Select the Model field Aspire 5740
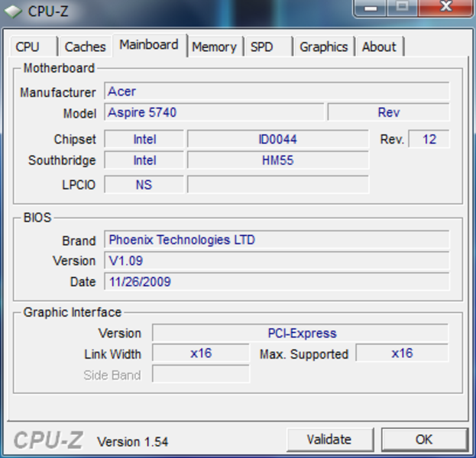The image size is (476, 458). click(x=214, y=112)
